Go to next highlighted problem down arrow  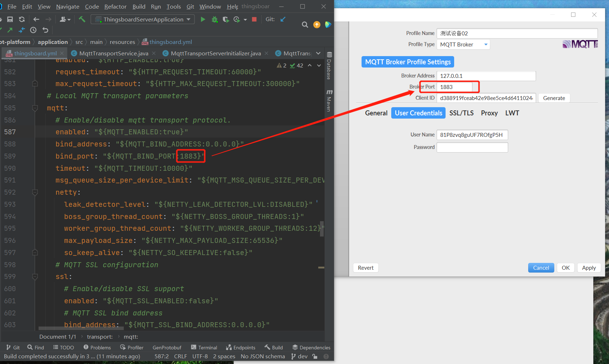(319, 65)
